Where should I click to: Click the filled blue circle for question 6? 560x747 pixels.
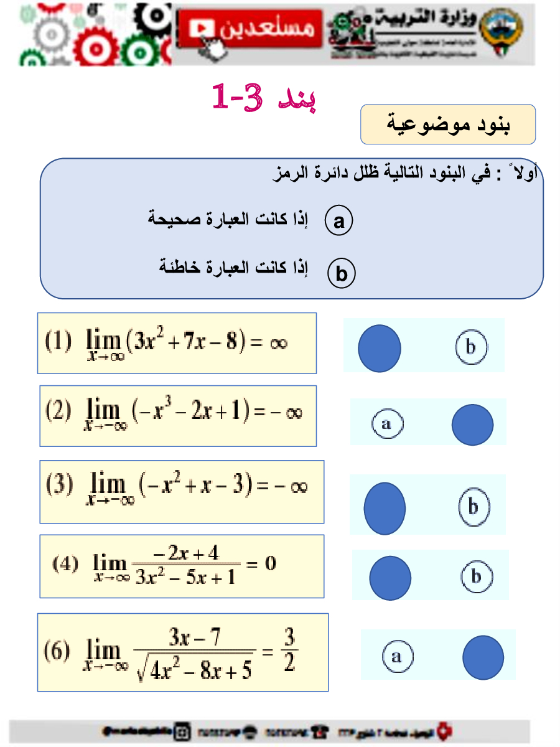point(483,657)
